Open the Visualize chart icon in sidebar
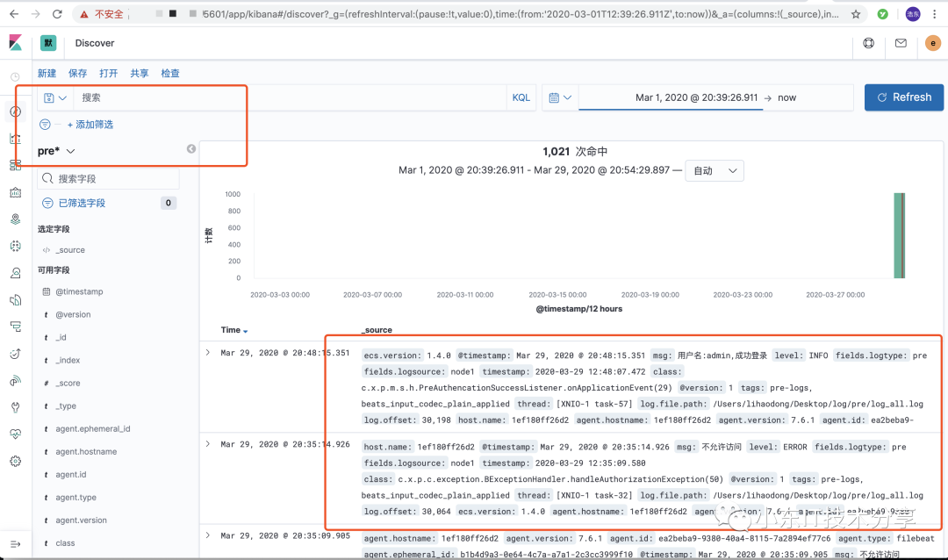 pyautogui.click(x=16, y=139)
